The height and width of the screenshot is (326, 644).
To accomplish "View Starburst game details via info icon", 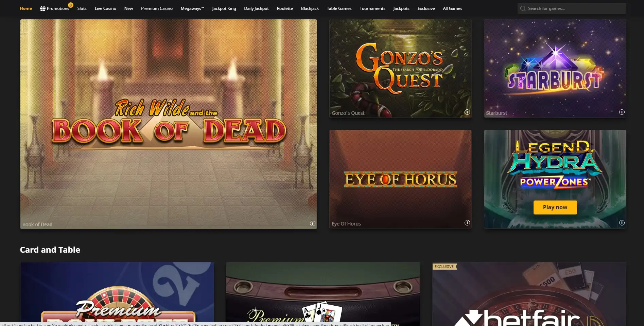I will 622,111.
